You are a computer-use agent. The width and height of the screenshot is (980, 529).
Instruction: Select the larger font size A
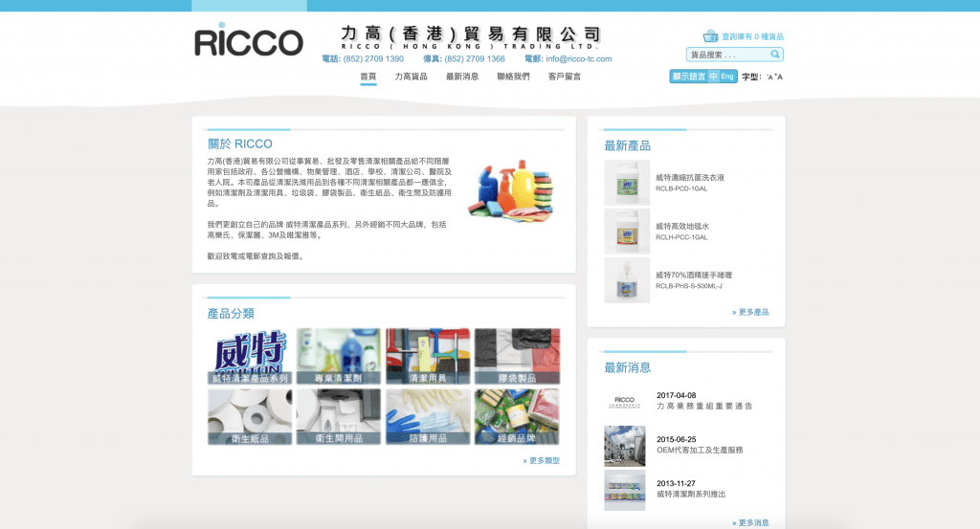(x=779, y=77)
